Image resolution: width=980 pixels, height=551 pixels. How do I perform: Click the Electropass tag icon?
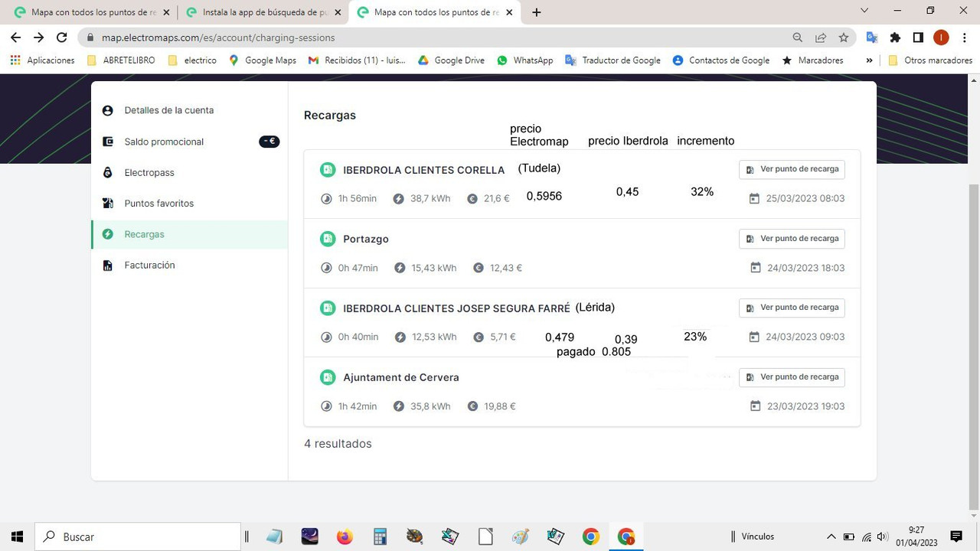(108, 172)
